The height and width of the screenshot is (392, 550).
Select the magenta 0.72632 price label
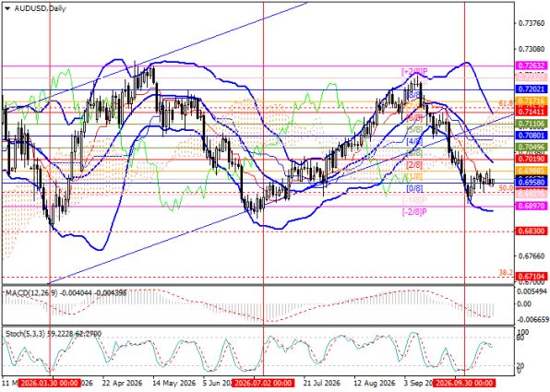[x=532, y=65]
